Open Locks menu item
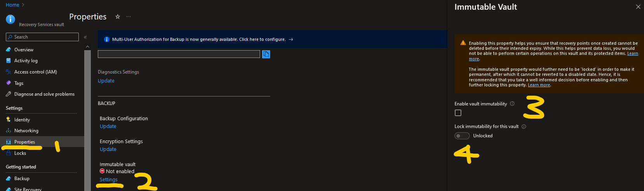 (x=20, y=153)
